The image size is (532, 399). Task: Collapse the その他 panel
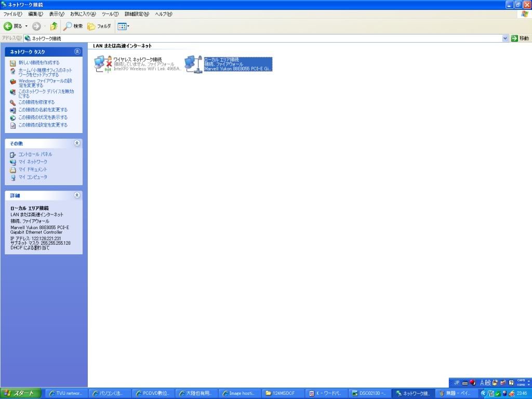(x=77, y=143)
